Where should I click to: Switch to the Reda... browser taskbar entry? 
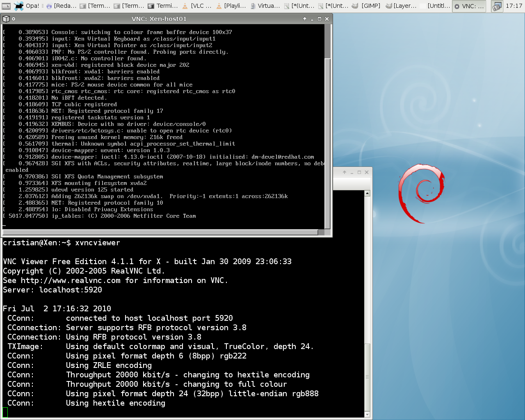pyautogui.click(x=61, y=6)
